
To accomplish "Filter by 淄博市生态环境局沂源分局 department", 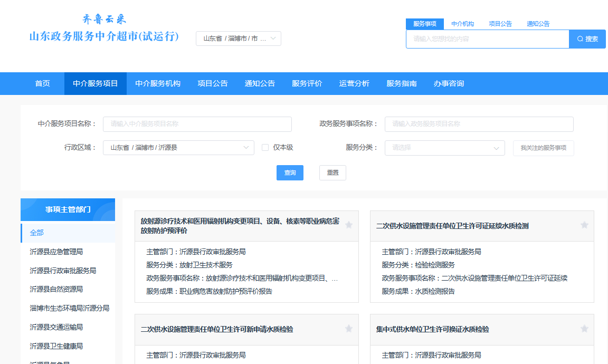I will [x=70, y=308].
